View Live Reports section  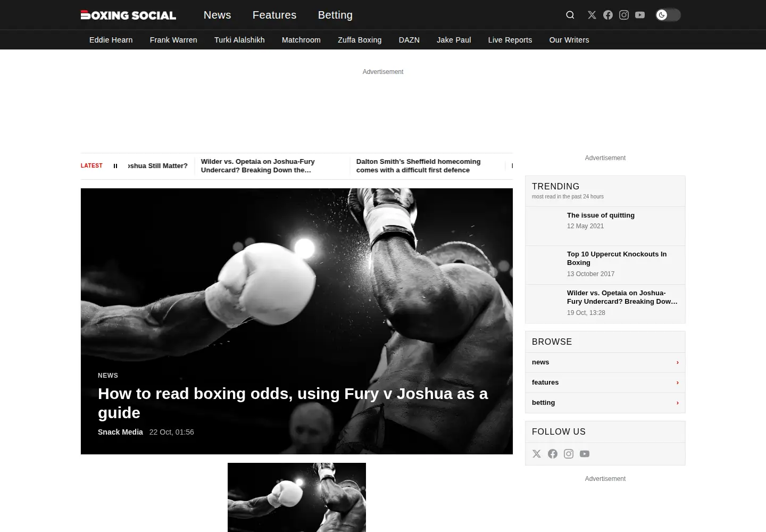click(x=510, y=40)
